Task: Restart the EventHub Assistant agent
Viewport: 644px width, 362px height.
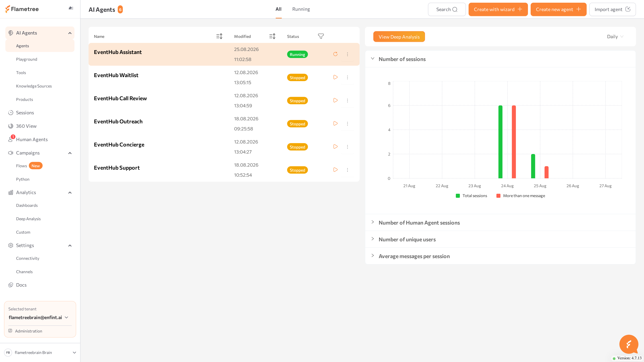Action: [335, 54]
